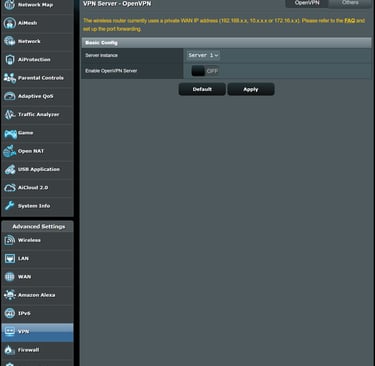
Task: Click the Enable OpenVPN Server label text
Action: [111, 71]
